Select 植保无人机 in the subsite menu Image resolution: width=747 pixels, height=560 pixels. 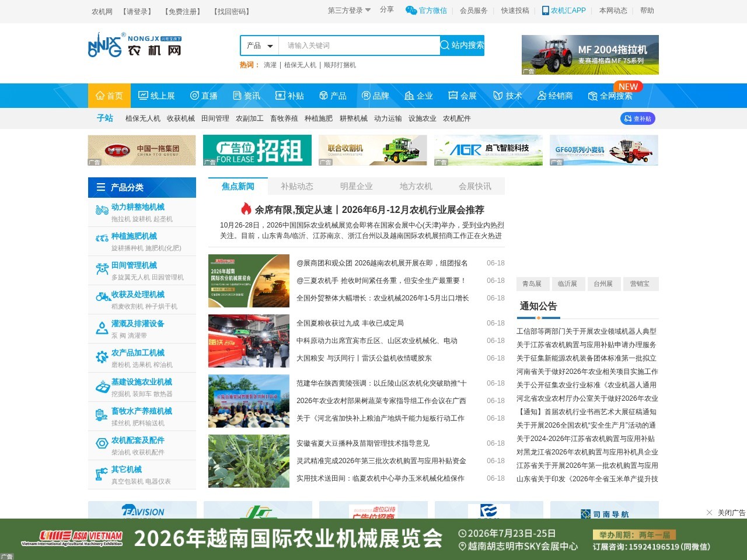point(143,118)
